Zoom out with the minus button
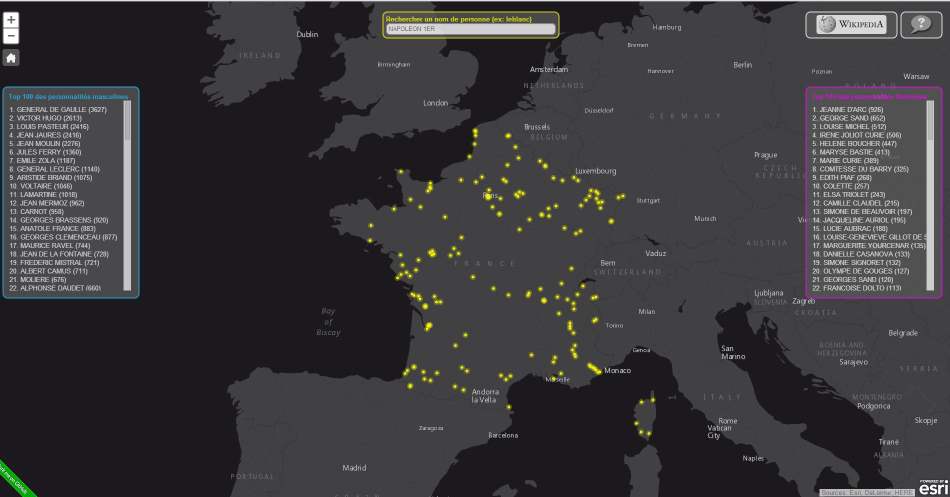Image resolution: width=950 pixels, height=497 pixels. tap(11, 36)
